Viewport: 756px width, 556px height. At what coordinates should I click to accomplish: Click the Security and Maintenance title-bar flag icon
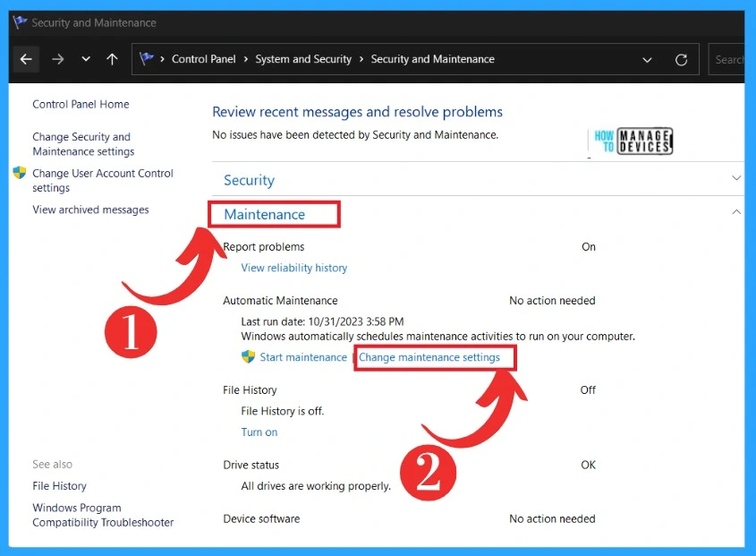pyautogui.click(x=21, y=22)
